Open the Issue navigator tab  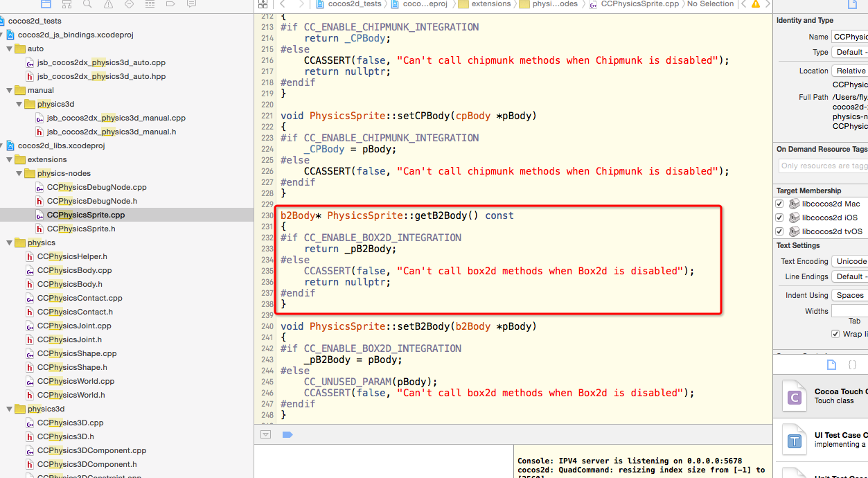pos(108,3)
